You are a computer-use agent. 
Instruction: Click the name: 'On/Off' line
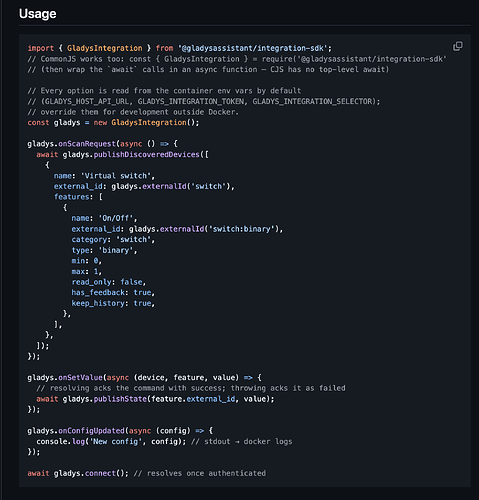104,218
